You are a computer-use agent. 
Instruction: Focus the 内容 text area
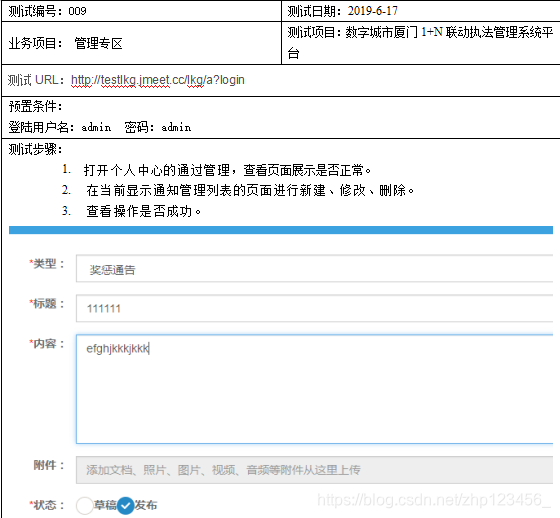click(x=314, y=389)
